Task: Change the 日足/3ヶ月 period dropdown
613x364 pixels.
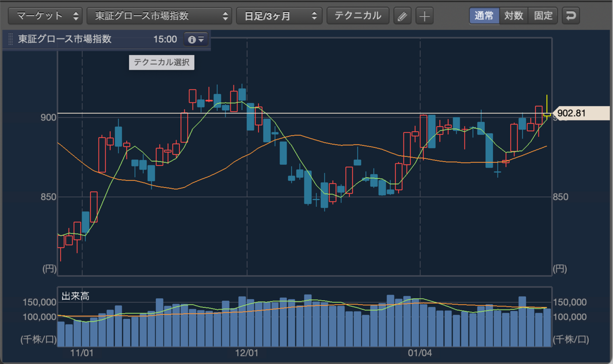Action: tap(279, 16)
